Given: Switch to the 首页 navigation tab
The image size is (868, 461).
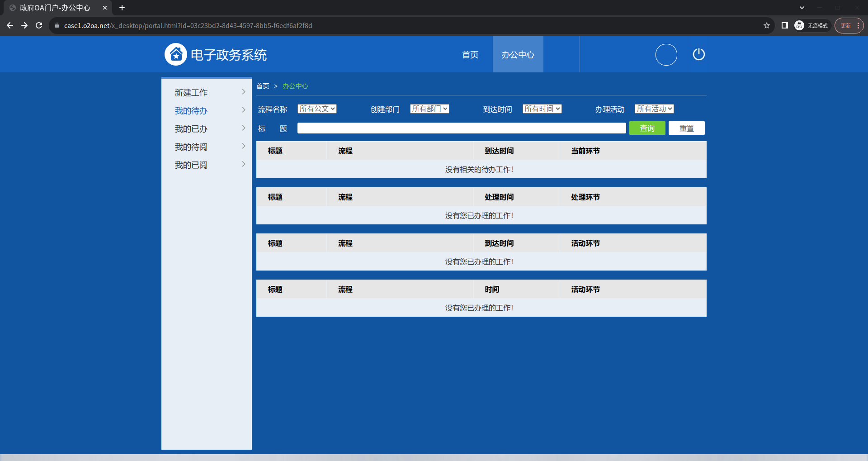Looking at the screenshot, I should click(470, 55).
